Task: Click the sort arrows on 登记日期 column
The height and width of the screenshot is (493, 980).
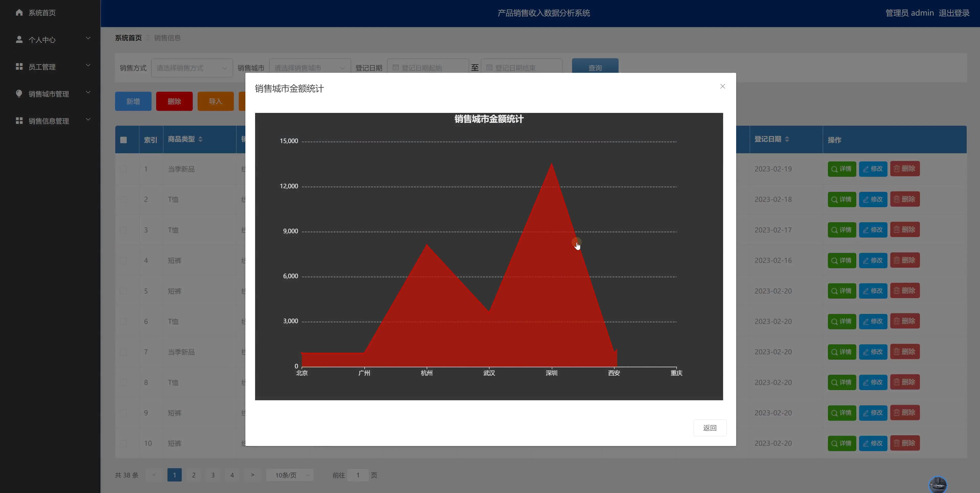Action: click(x=787, y=139)
